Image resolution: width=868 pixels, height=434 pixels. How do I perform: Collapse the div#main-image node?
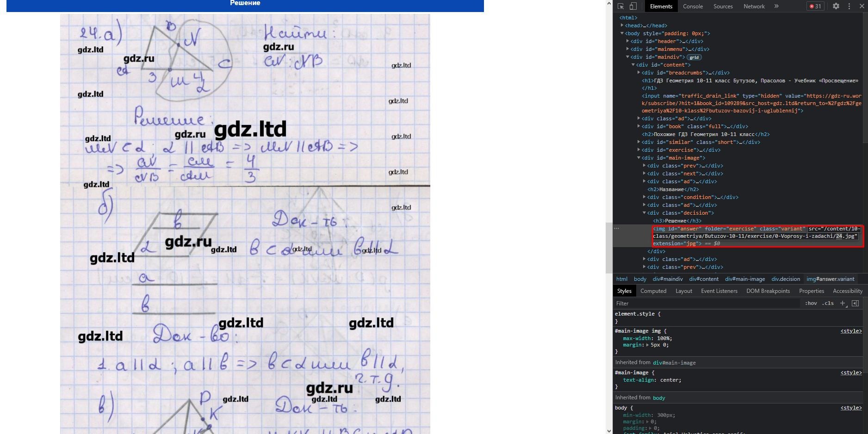click(639, 158)
